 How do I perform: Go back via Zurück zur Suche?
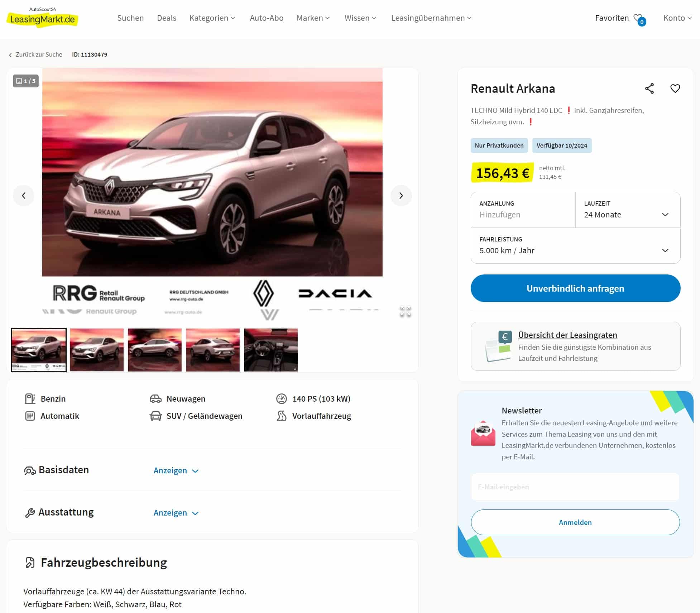(x=35, y=54)
